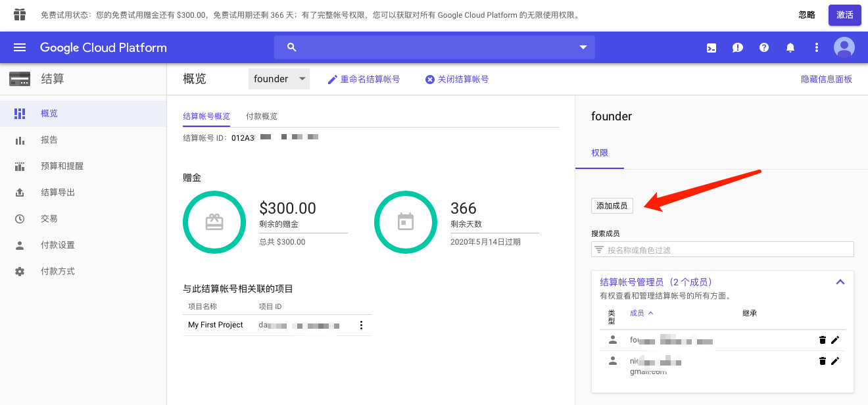Click the 添加成员 button
This screenshot has height=405, width=868.
(x=612, y=206)
